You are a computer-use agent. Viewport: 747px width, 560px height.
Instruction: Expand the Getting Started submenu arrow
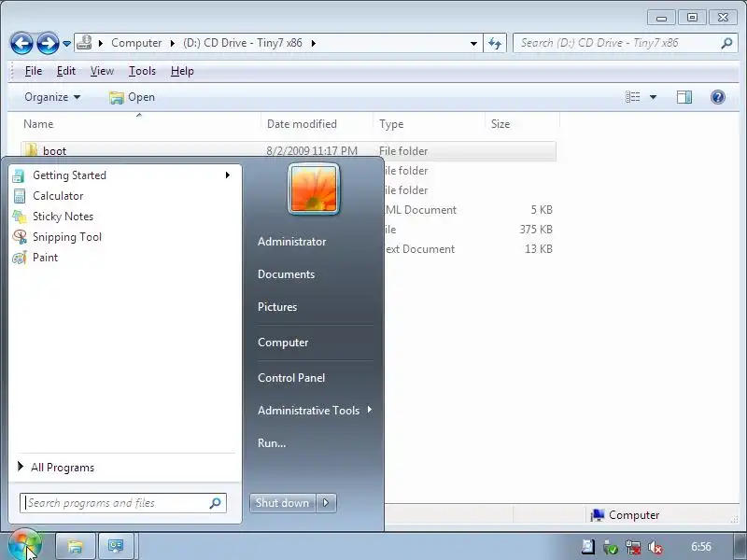228,175
